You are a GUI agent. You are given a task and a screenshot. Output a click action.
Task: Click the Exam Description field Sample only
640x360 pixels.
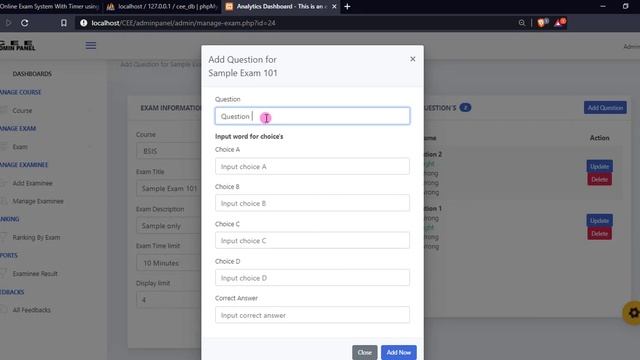pos(169,226)
